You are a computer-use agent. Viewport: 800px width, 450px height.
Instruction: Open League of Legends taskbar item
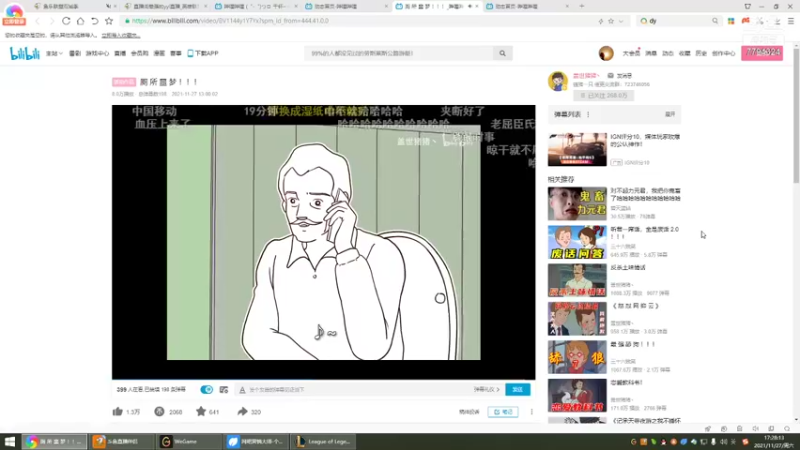323,441
